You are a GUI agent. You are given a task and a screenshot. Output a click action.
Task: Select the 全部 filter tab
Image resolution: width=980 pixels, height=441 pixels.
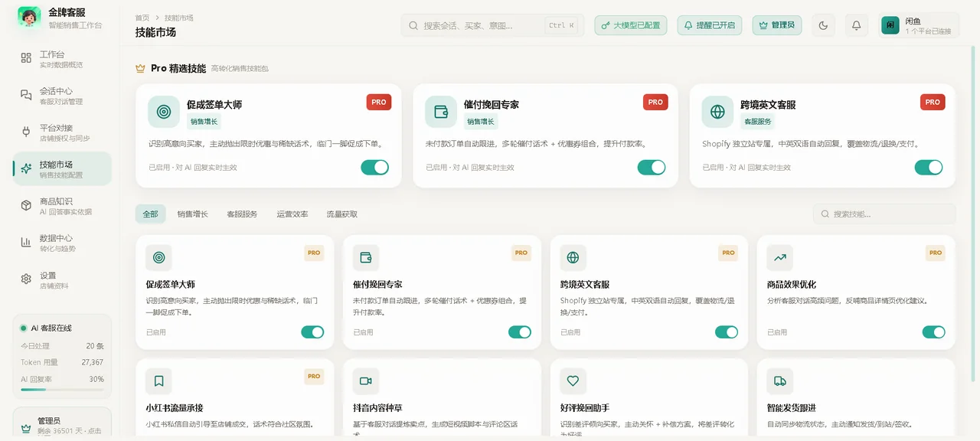pyautogui.click(x=150, y=214)
